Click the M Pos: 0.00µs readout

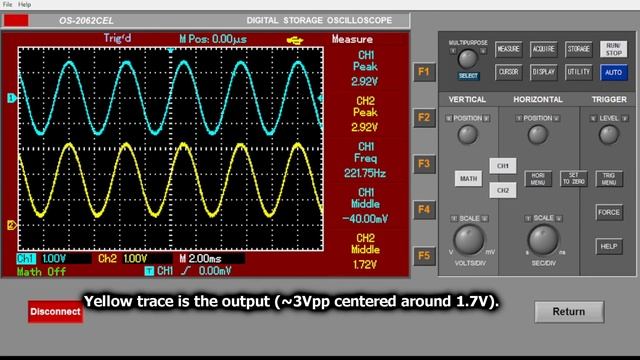(x=213, y=39)
